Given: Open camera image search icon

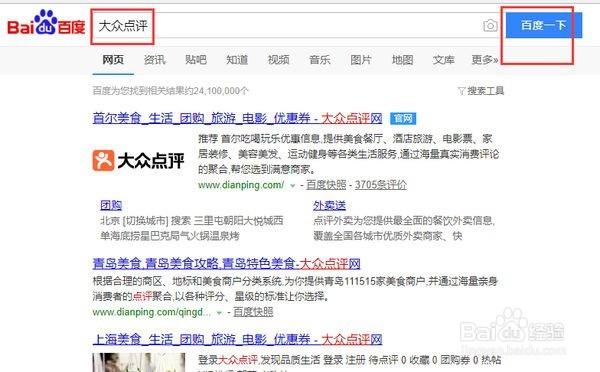Looking at the screenshot, I should tap(490, 26).
